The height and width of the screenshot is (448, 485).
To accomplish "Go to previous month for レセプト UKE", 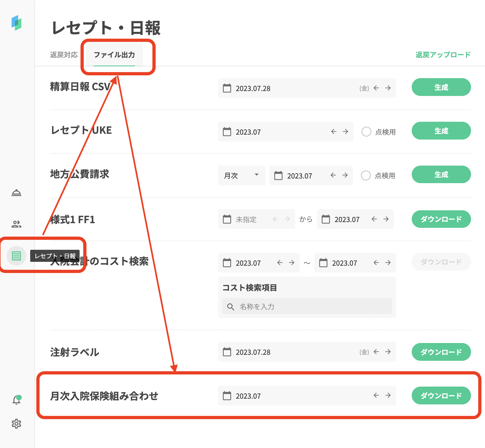I will [334, 132].
